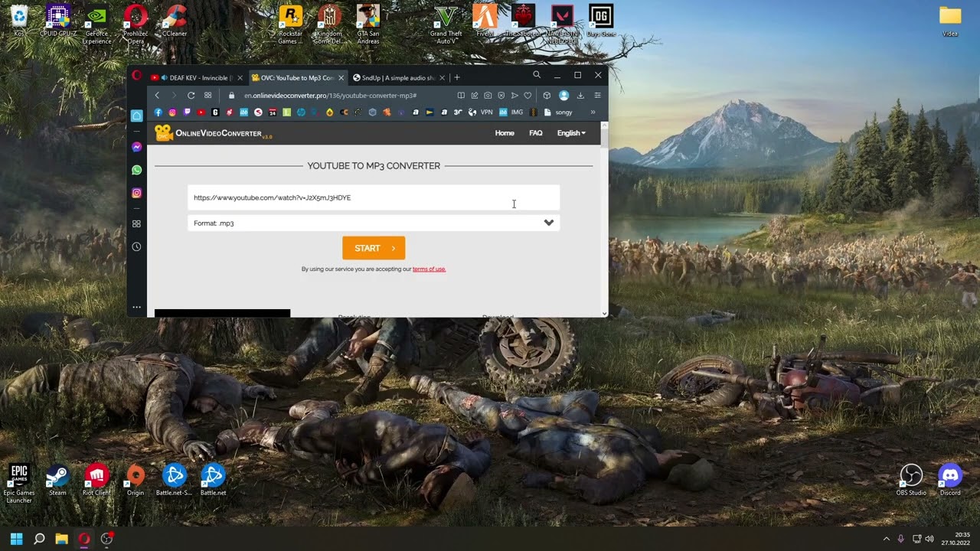
Task: Open taskbar search magnifier
Action: 39,539
